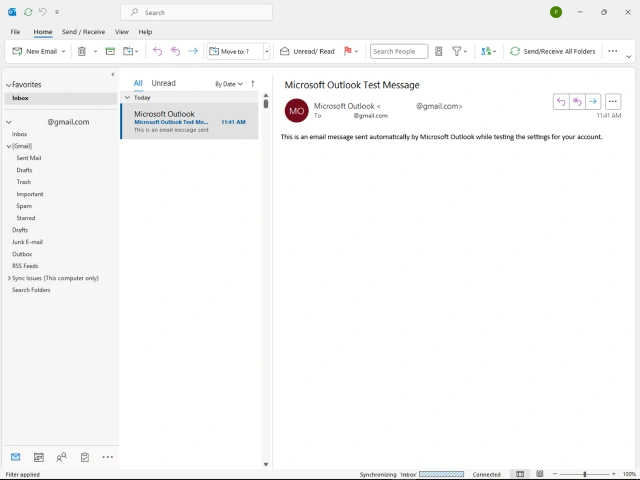The image size is (640, 480).
Task: Click the 'Move to: ?' quick step
Action: (235, 51)
